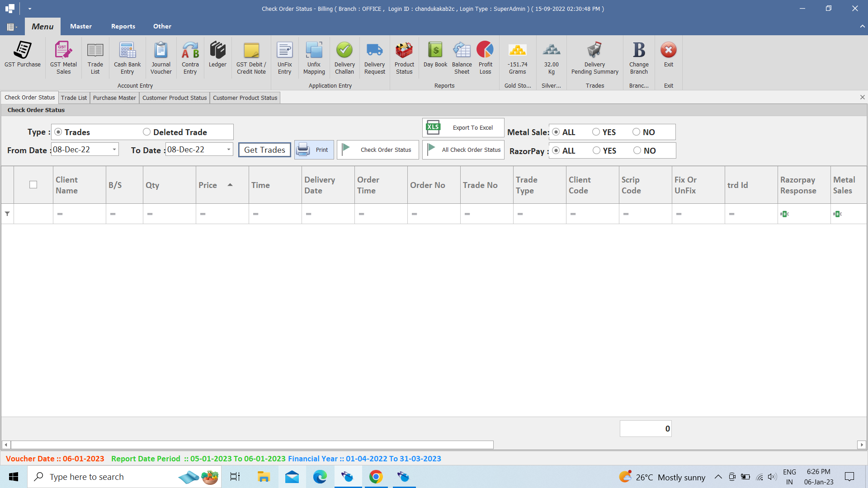Click the Silver stock 32.00 Kg icon
This screenshot has height=488, width=868.
tap(552, 58)
